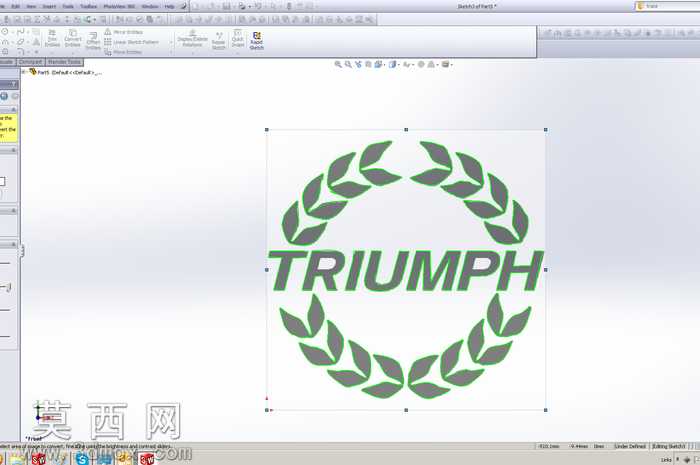Select the Offset Entities tool

(x=93, y=41)
